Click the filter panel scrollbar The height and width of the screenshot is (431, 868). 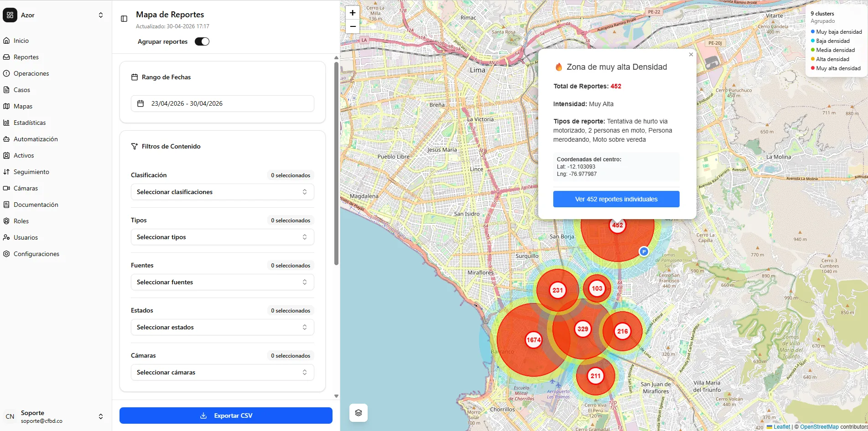coord(336,163)
